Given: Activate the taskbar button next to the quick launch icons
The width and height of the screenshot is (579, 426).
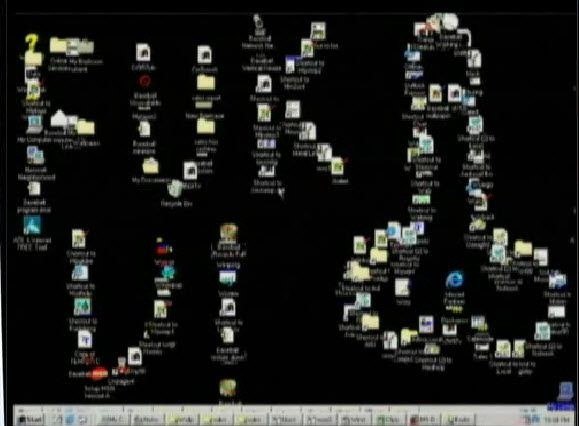Looking at the screenshot, I should pyautogui.click(x=113, y=420).
